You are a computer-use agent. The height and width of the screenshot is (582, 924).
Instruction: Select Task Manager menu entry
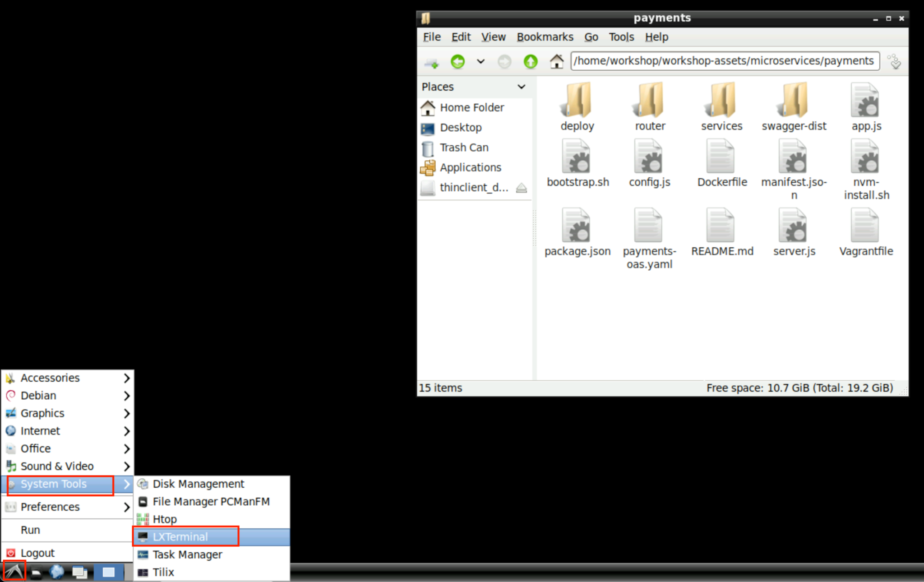[x=187, y=554]
